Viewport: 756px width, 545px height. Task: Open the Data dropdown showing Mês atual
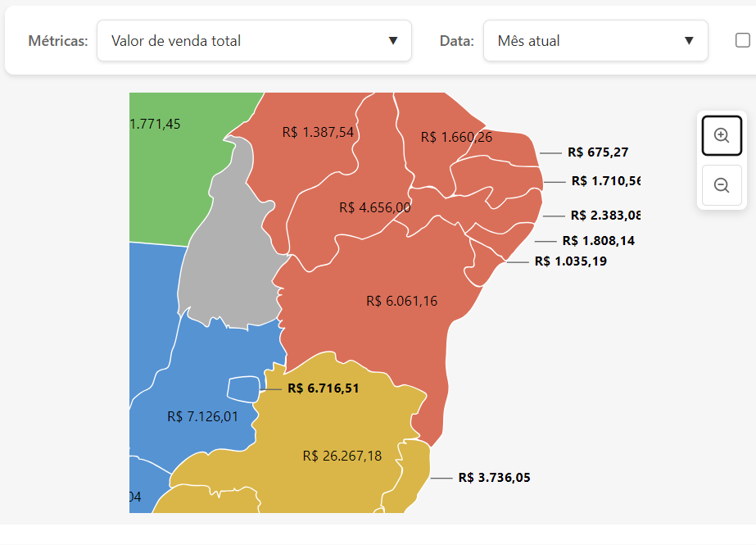[x=595, y=40]
